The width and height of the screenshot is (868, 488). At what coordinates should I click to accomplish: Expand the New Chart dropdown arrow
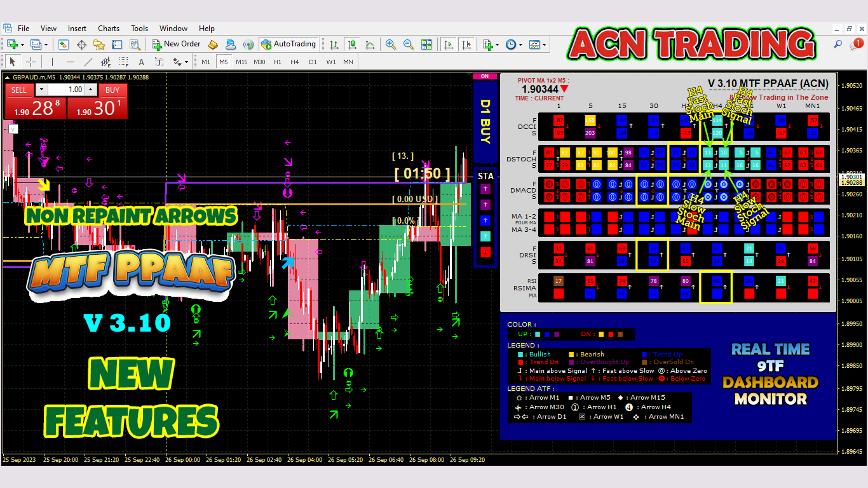(x=22, y=44)
